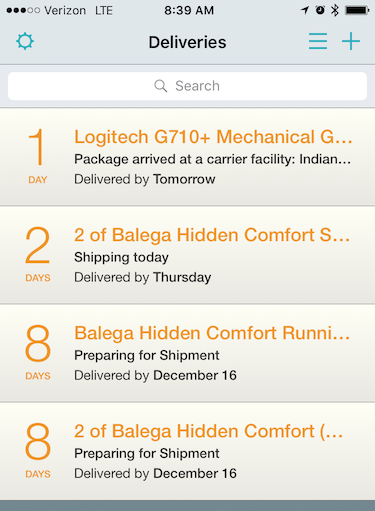Image resolution: width=375 pixels, height=511 pixels.
Task: Tap the Bluetooth status bar icon
Action: (x=335, y=10)
